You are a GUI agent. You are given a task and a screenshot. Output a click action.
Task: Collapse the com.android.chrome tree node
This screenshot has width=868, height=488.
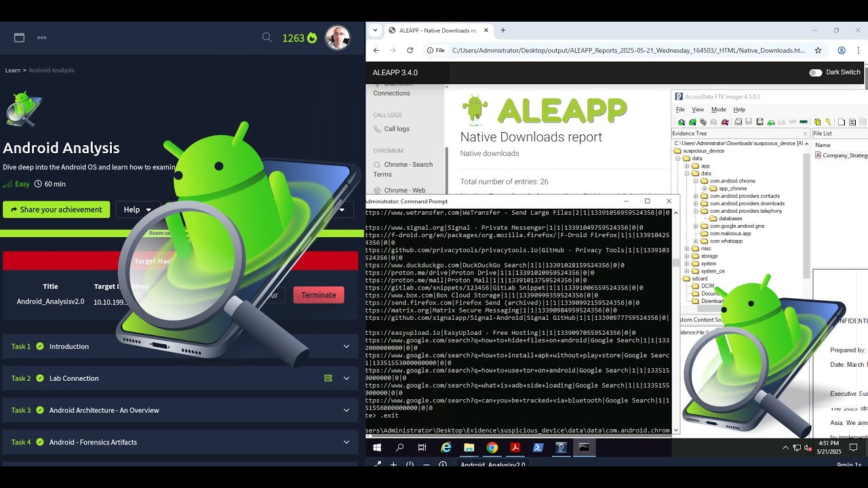coord(696,181)
